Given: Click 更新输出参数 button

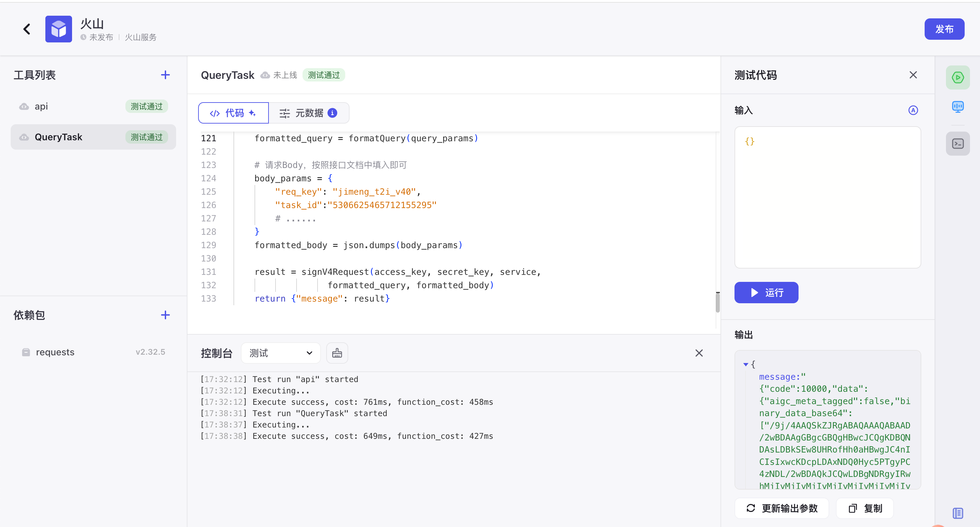Looking at the screenshot, I should [782, 508].
